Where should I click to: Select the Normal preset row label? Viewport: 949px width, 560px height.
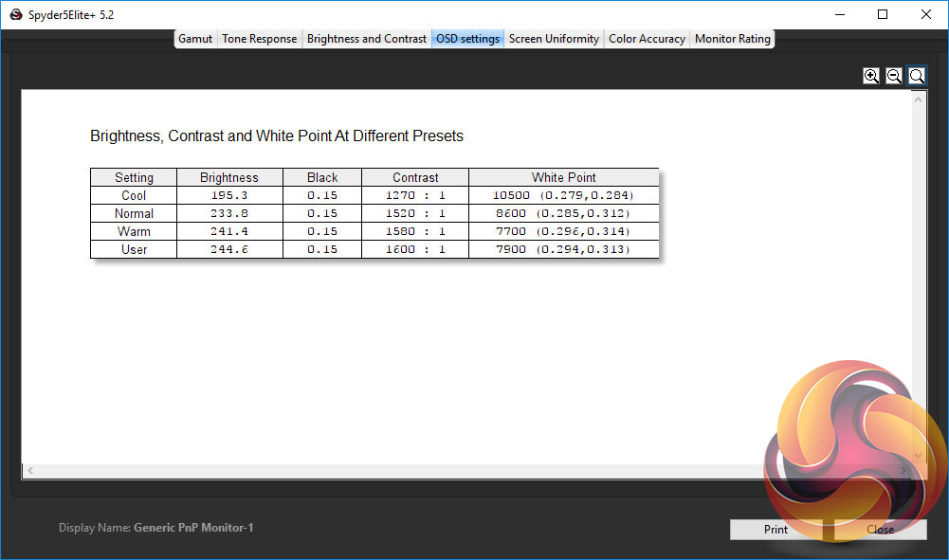tap(134, 213)
